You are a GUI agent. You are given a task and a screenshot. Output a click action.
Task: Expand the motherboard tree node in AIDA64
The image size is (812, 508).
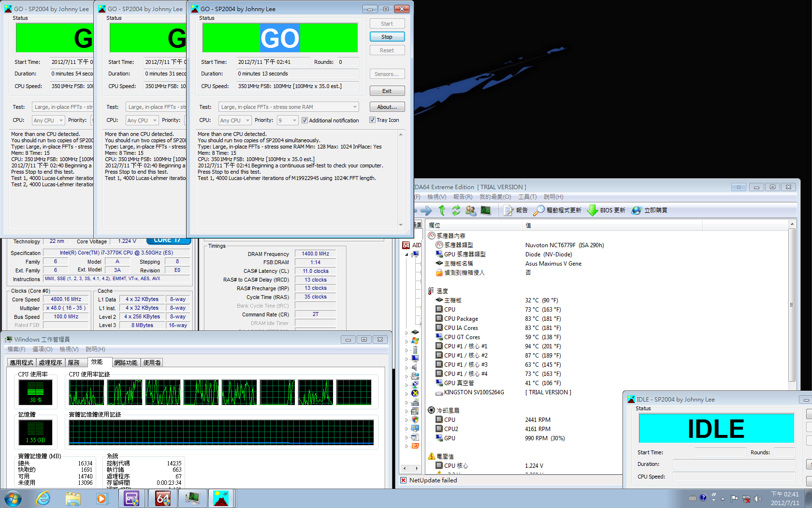click(406, 332)
